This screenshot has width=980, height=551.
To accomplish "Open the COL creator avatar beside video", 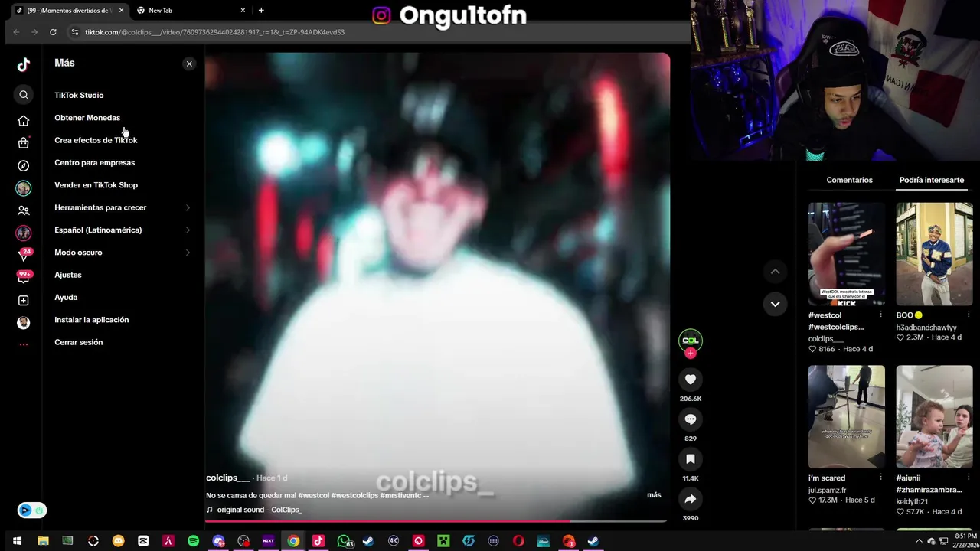I will tap(691, 341).
